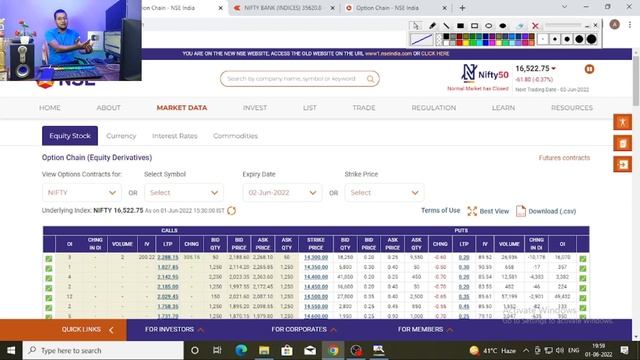Open Mail app from taskbar

pyautogui.click(x=310, y=350)
